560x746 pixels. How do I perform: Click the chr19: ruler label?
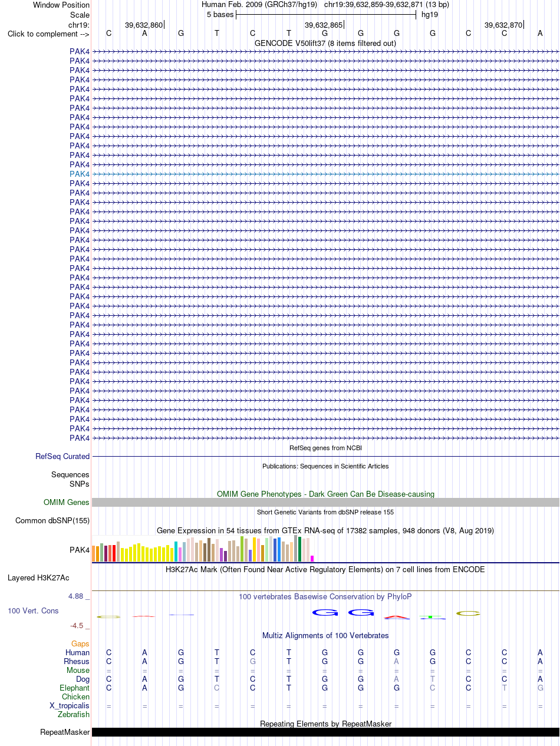(79, 25)
